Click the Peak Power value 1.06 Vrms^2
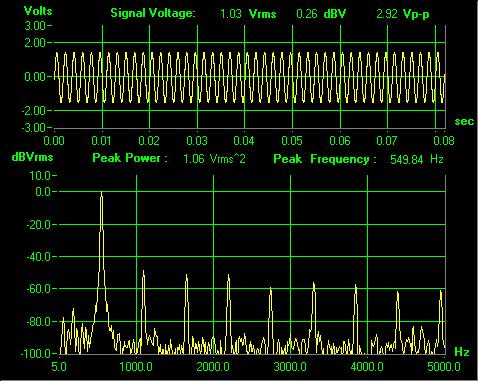Image resolution: width=478 pixels, height=381 pixels. (x=214, y=159)
